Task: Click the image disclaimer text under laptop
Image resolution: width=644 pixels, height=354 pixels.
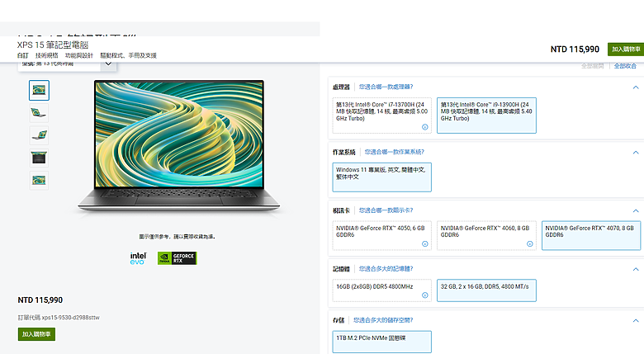Action: click(177, 237)
